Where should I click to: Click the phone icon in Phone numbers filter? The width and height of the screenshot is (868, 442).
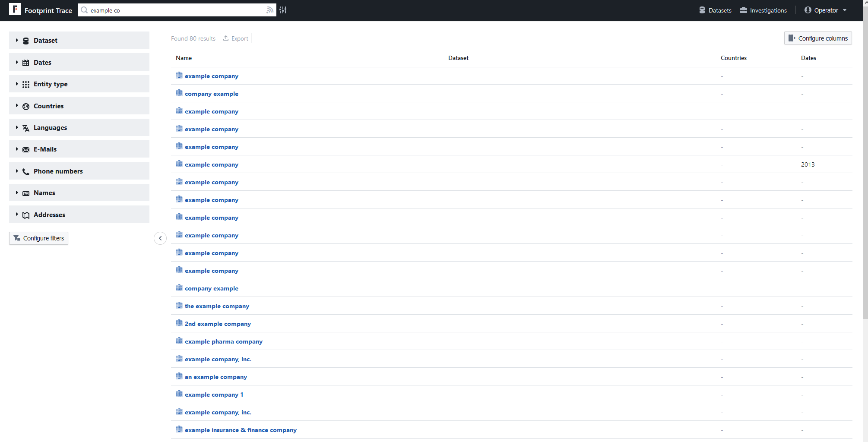tap(26, 171)
